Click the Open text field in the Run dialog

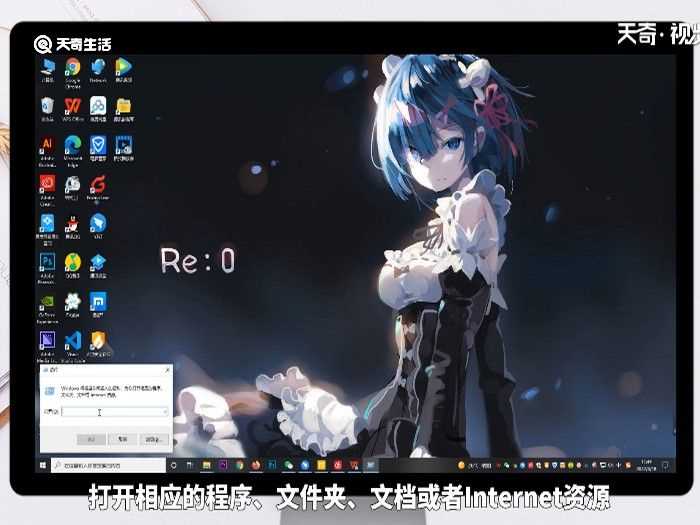click(x=115, y=412)
